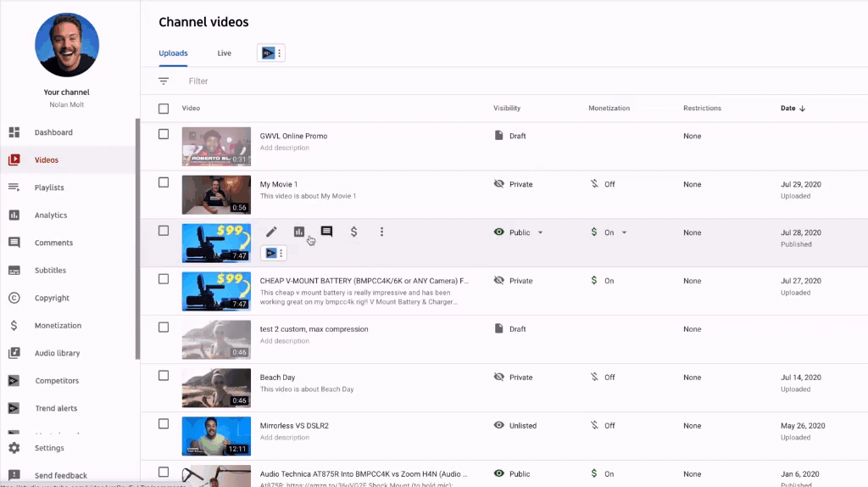Click the analytics icon on the hovered video row
The image size is (868, 487).
pyautogui.click(x=299, y=232)
